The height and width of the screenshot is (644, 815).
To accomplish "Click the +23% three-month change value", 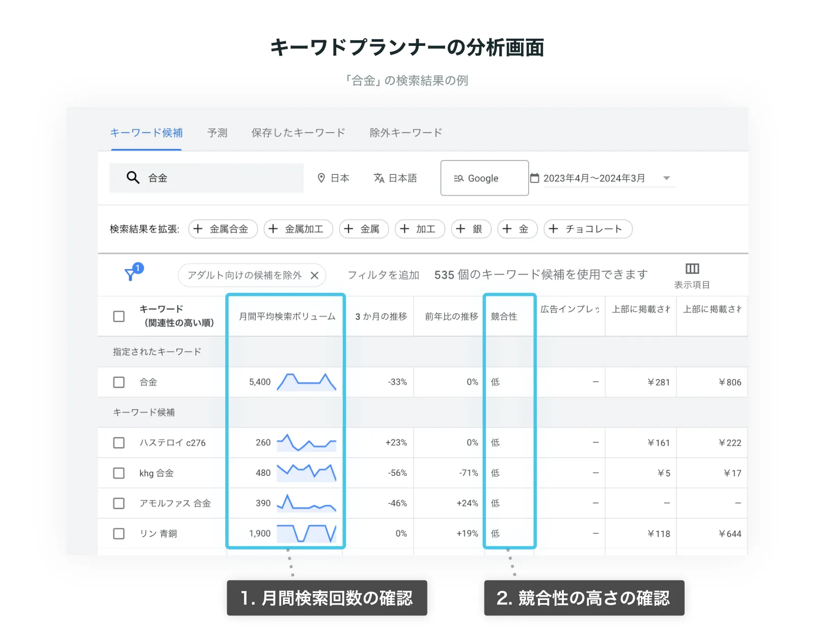I will (396, 443).
